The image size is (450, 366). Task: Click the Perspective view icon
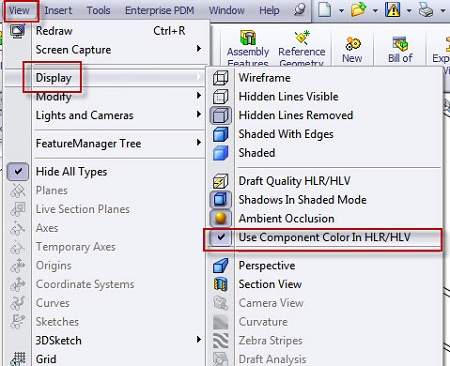(220, 266)
